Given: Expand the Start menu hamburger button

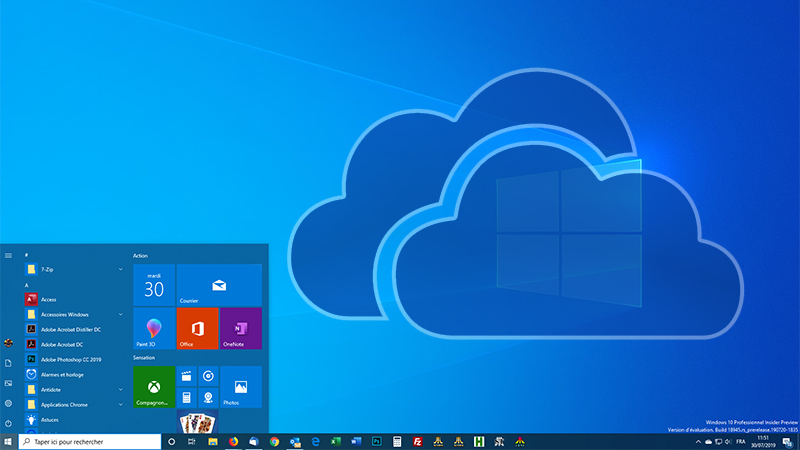Looking at the screenshot, I should pos(8,256).
